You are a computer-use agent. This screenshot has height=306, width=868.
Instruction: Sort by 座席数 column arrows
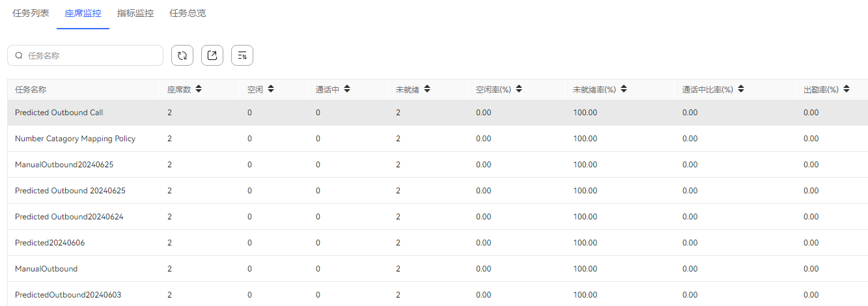pos(199,89)
